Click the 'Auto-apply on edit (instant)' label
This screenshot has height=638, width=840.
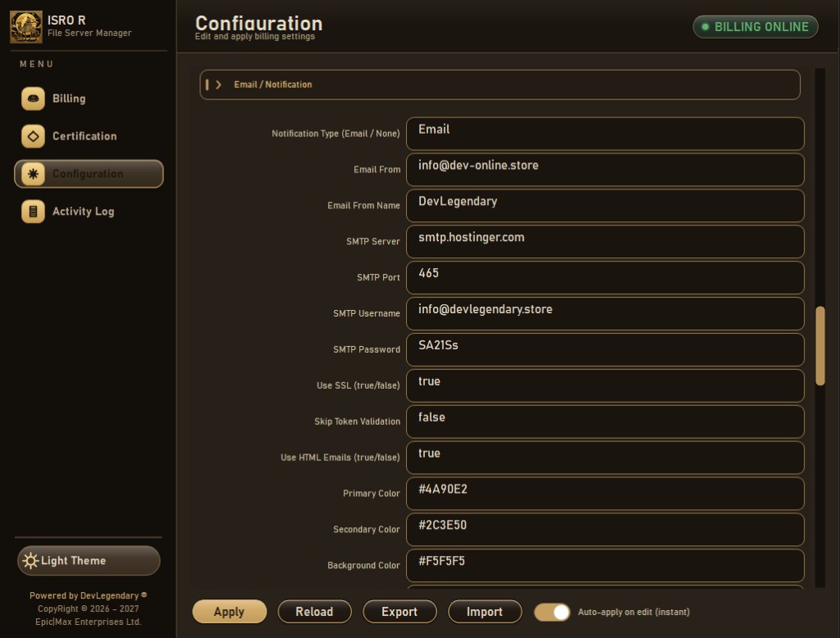coord(634,612)
